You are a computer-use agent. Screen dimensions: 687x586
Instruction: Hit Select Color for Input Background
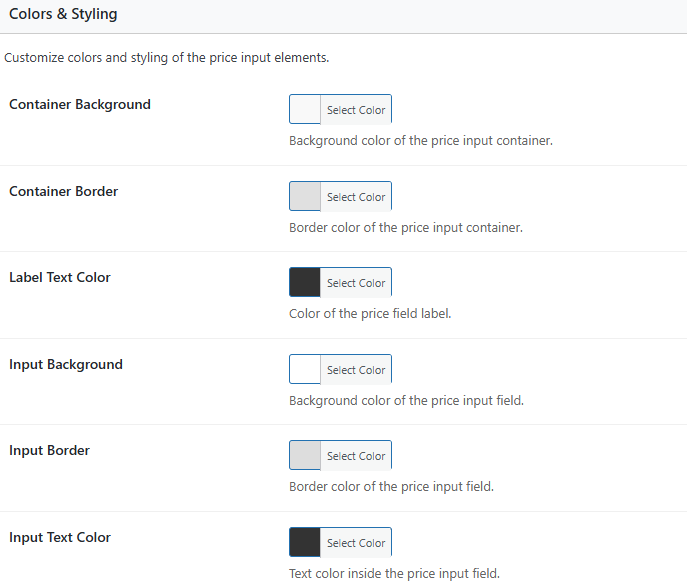355,370
